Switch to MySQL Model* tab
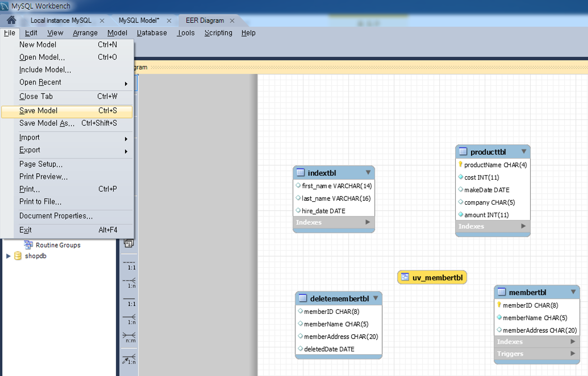This screenshot has width=588, height=376. (x=139, y=20)
